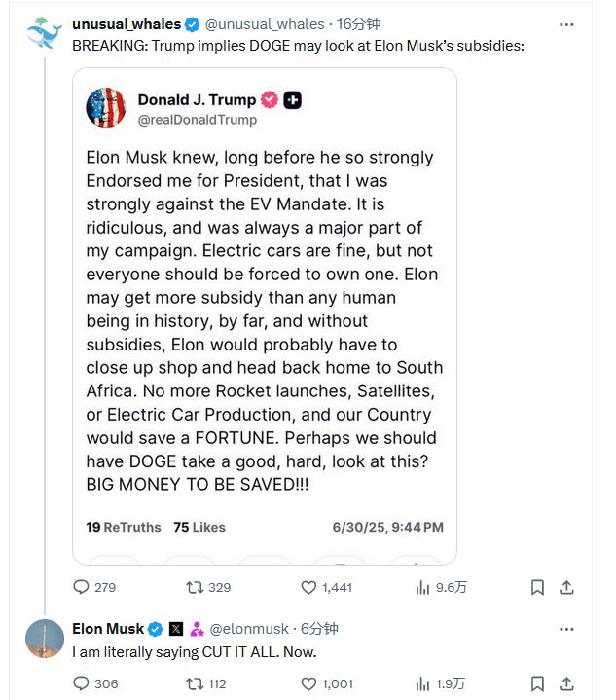Share Elon Musk's reply

coord(567,683)
